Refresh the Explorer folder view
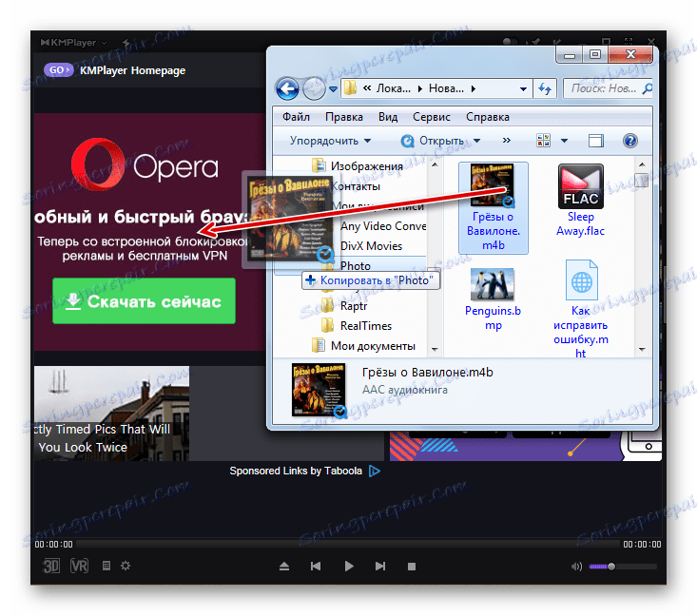Screen dimensions: 697x616 click(545, 89)
